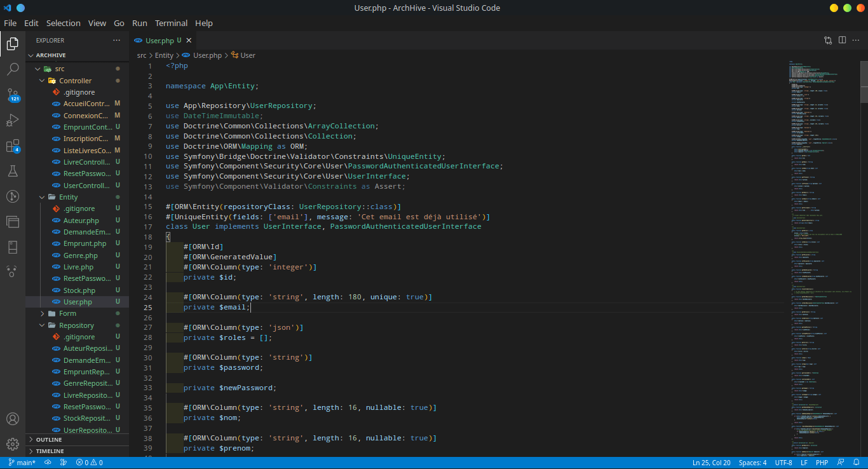Viewport: 868px width, 469px height.
Task: Open the notifications bell in status bar
Action: coord(856,463)
